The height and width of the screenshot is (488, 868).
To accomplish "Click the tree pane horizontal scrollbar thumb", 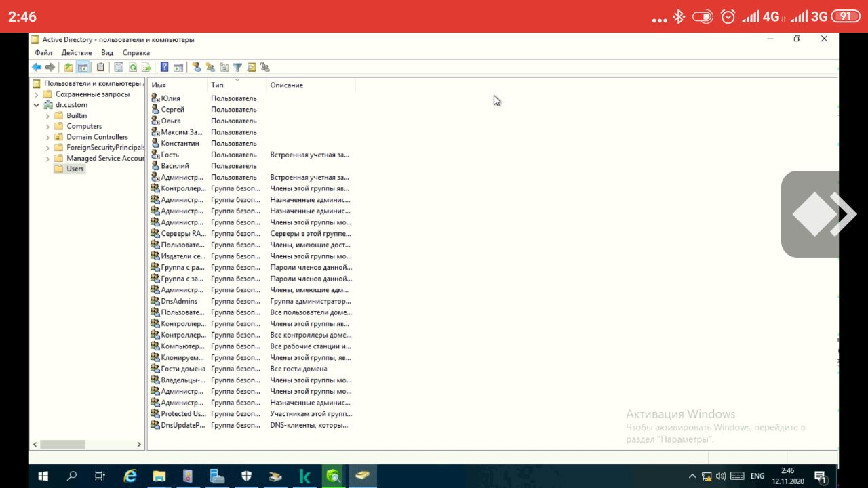I will click(62, 445).
